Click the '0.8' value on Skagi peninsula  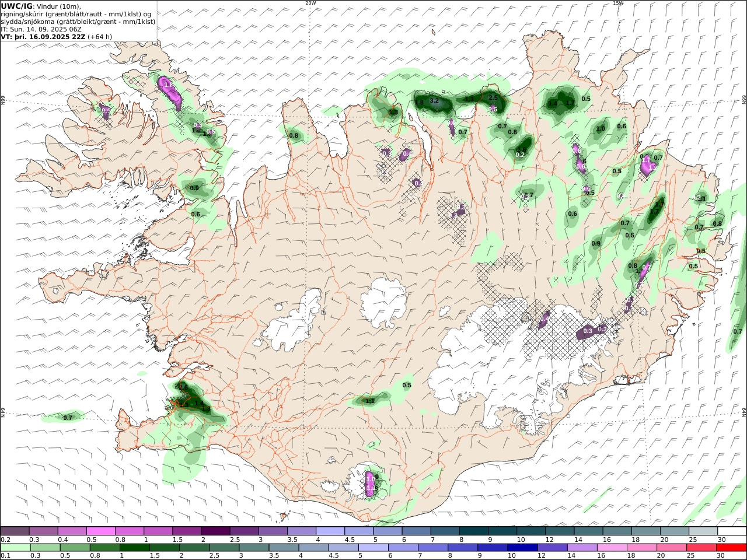294,136
